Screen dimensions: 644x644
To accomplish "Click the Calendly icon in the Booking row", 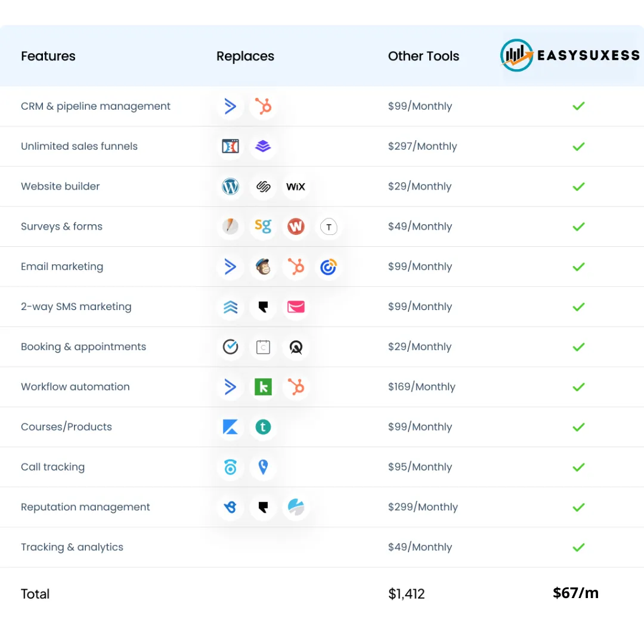I will [x=263, y=347].
